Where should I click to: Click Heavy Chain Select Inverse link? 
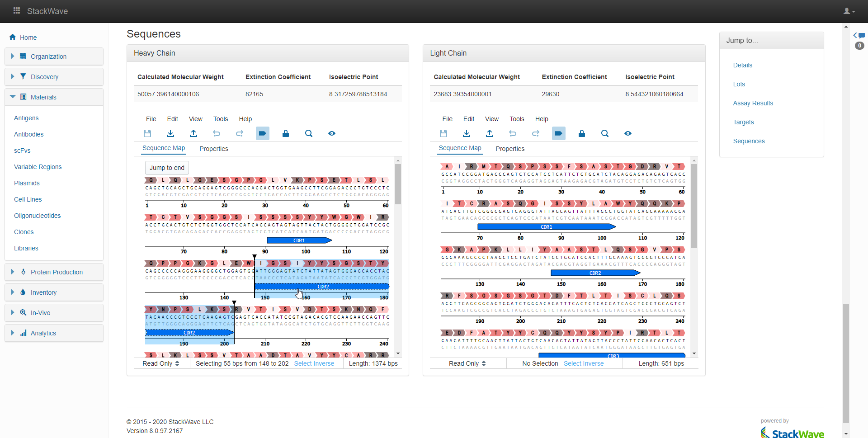[x=314, y=363]
